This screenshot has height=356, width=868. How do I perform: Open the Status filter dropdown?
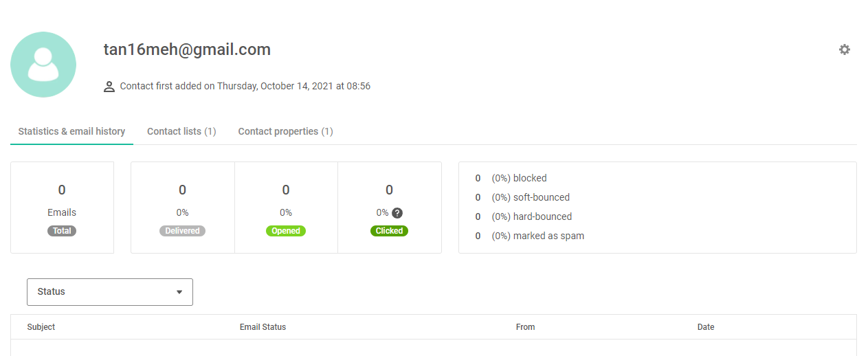click(x=110, y=292)
